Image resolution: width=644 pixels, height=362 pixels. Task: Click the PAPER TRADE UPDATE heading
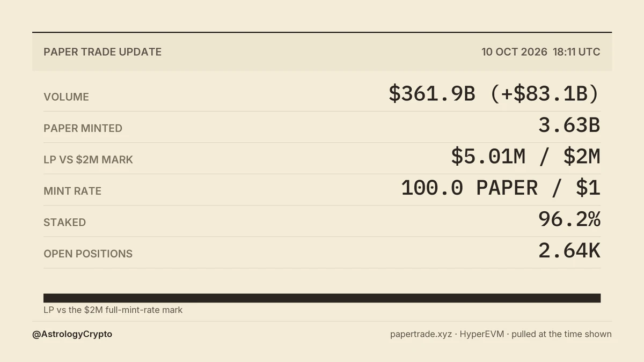click(x=103, y=52)
